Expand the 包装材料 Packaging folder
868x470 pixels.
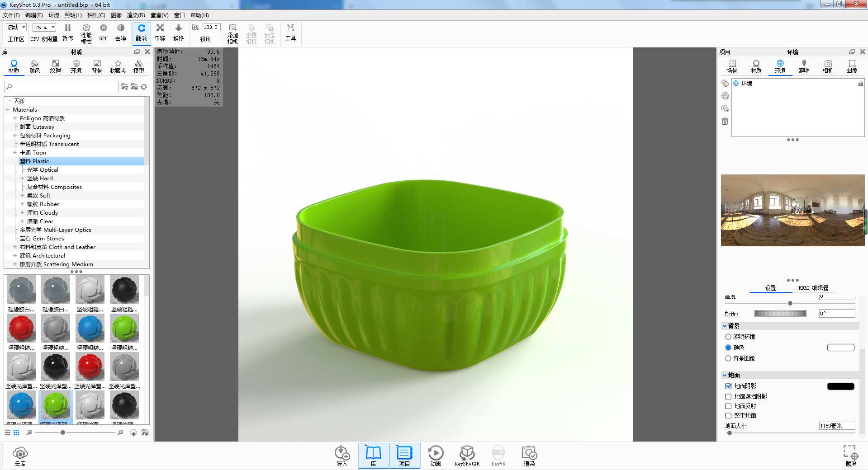[15, 136]
